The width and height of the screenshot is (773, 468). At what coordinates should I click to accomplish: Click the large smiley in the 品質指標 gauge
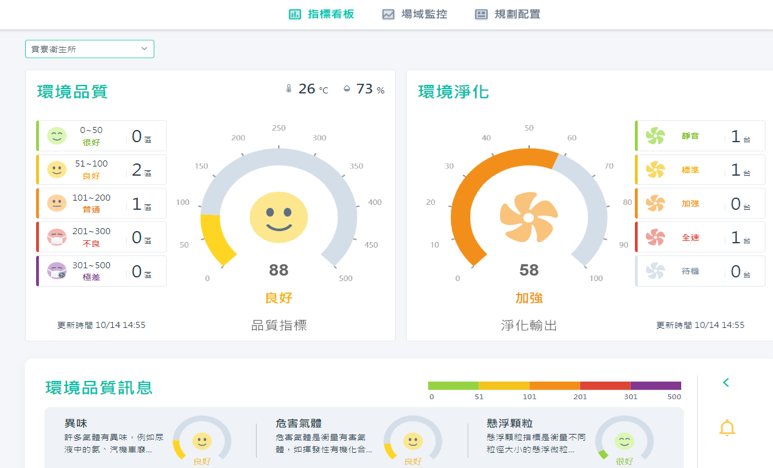pyautogui.click(x=279, y=217)
